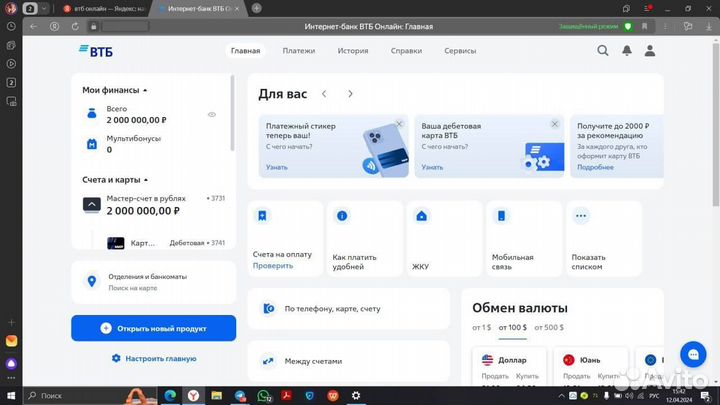Open the browser bookmark icon in address bar
Screen dimensions: 720x405
tap(645, 27)
